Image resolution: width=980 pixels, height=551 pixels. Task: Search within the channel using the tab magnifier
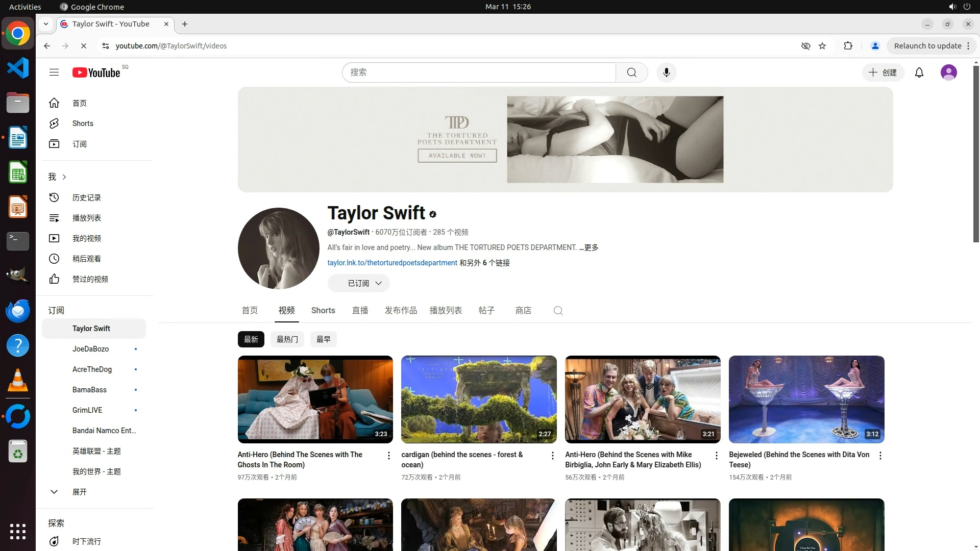[x=558, y=311]
